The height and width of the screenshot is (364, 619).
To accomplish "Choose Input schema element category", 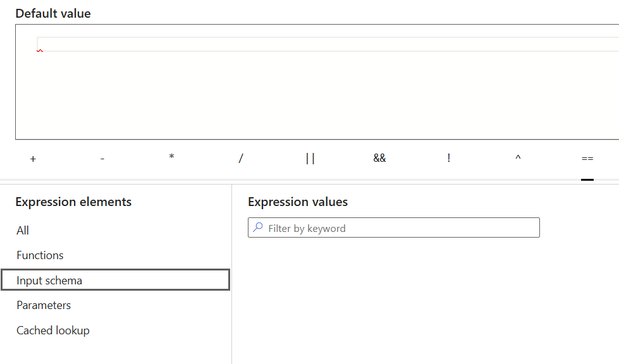I will click(x=115, y=280).
